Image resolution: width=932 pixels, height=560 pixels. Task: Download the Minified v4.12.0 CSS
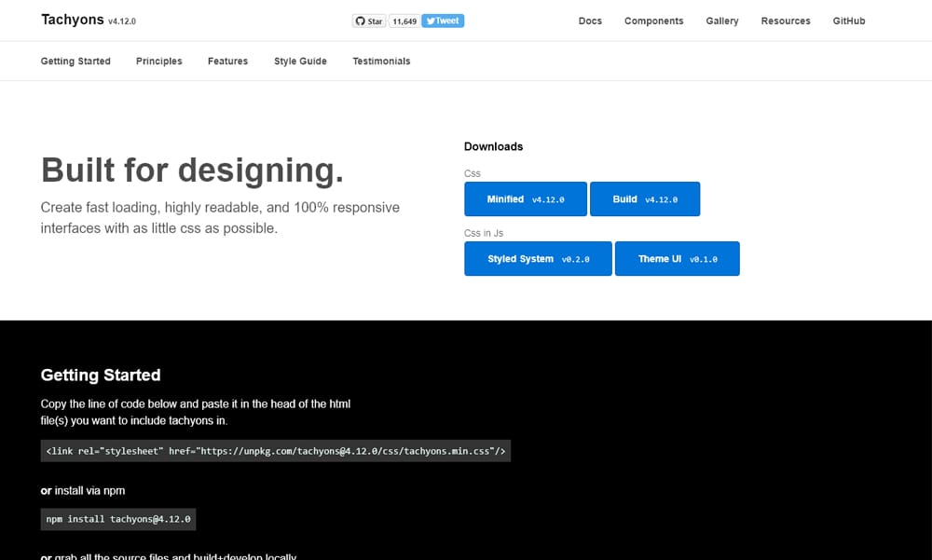(526, 199)
